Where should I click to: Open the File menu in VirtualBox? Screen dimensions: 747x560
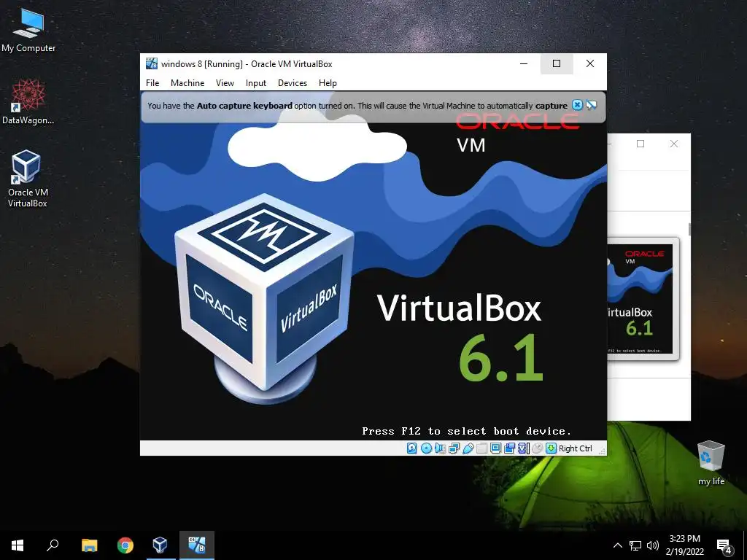tap(152, 83)
